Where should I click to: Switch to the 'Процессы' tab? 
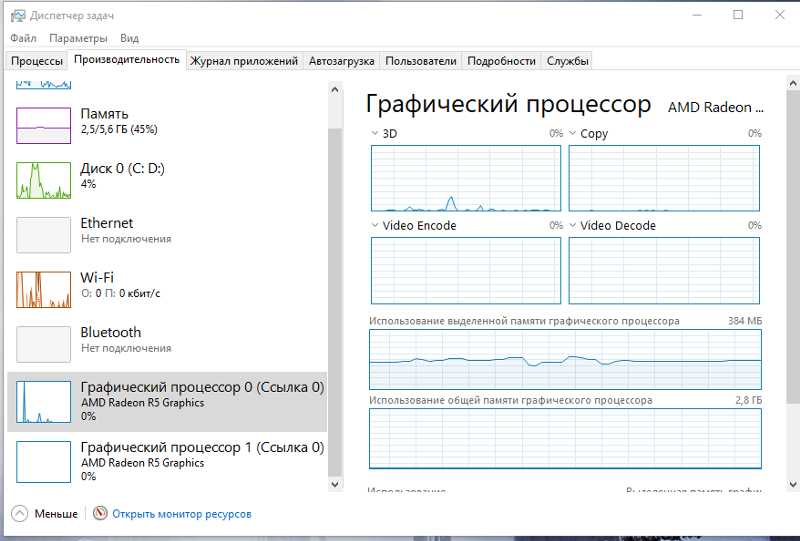pyautogui.click(x=37, y=61)
